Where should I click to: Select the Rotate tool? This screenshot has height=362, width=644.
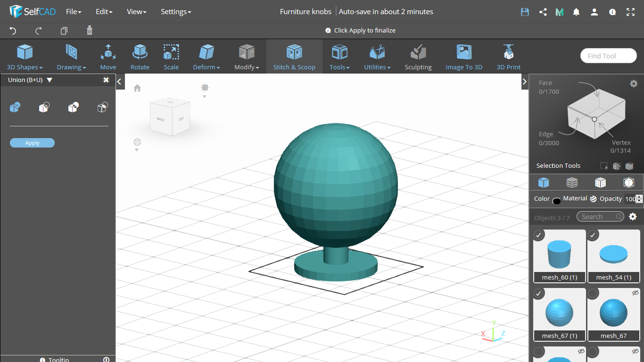[140, 57]
